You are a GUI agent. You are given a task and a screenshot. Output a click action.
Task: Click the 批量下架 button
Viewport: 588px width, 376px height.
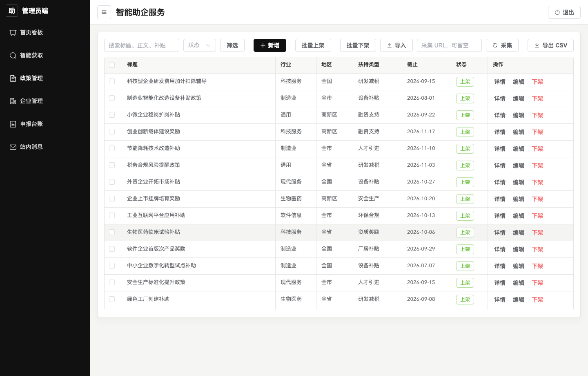pyautogui.click(x=358, y=45)
